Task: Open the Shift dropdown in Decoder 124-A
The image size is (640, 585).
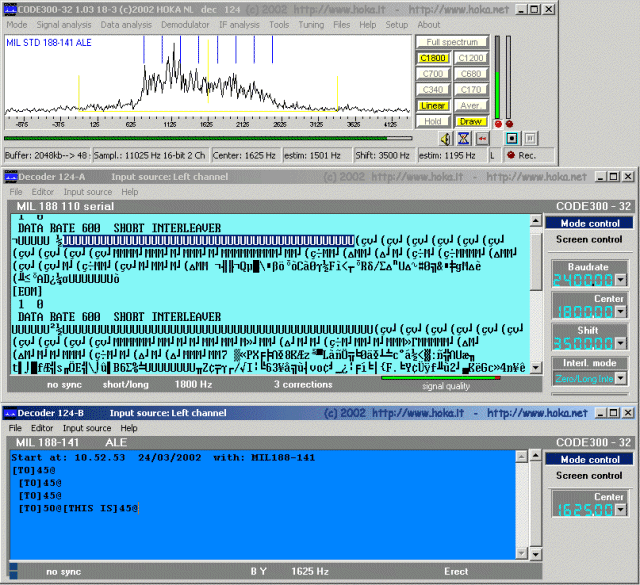Action: click(x=620, y=344)
